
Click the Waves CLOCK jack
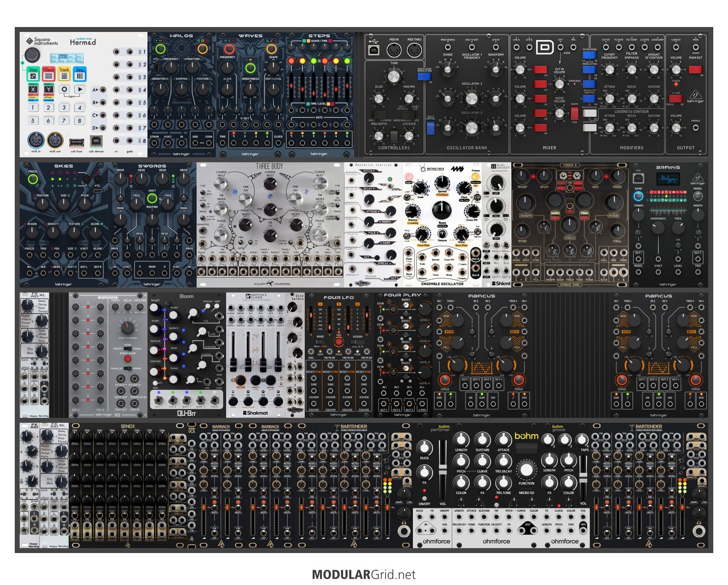(x=279, y=143)
